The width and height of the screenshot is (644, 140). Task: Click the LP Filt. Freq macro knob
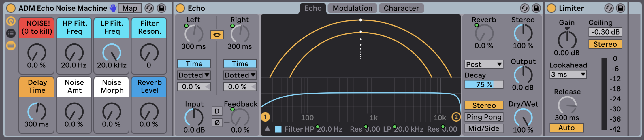click(112, 53)
